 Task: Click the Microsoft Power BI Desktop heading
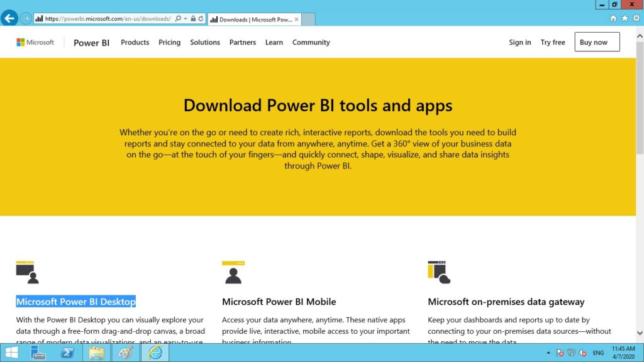(x=76, y=302)
